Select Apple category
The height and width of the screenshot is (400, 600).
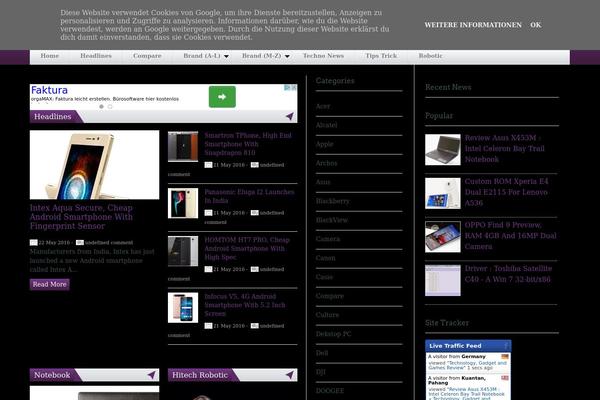pyautogui.click(x=324, y=144)
